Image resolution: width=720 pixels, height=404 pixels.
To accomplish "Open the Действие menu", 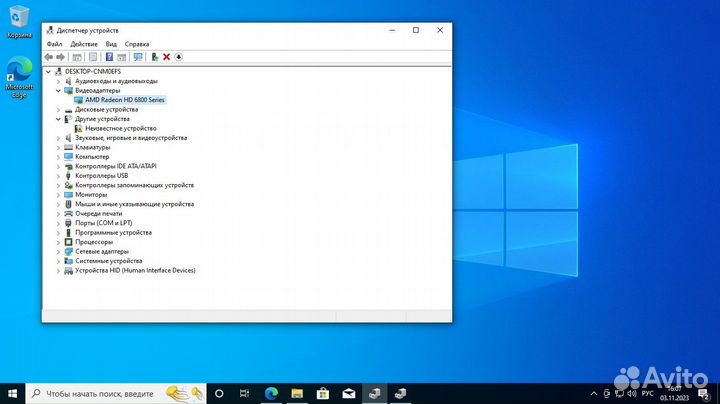I will point(84,44).
